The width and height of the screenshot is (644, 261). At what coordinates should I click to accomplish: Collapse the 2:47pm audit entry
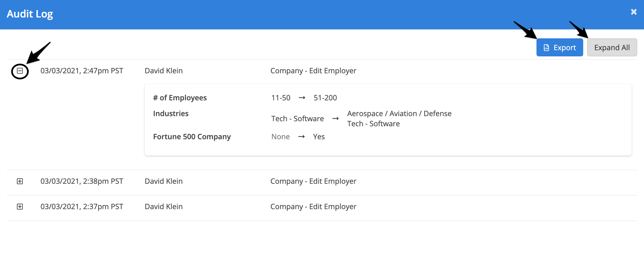point(20,71)
